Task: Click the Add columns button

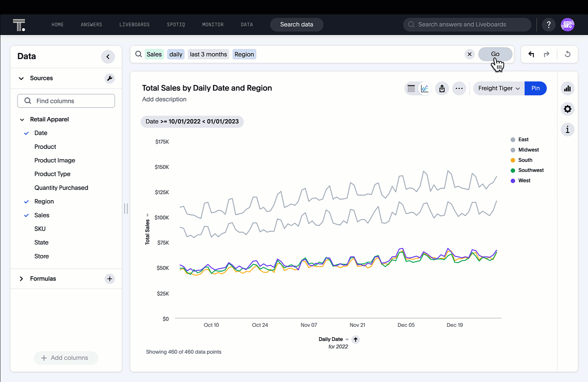Action: (x=66, y=358)
